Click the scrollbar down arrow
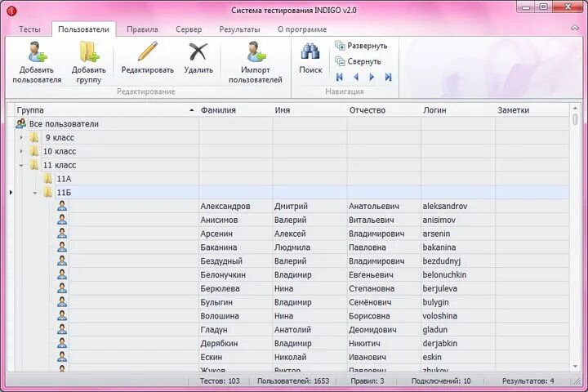 click(x=575, y=367)
